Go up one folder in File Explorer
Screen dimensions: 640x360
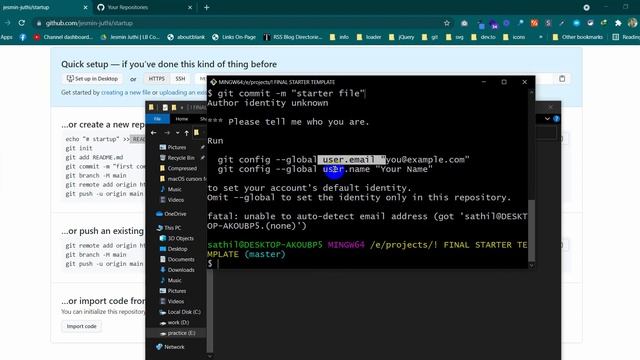[187, 133]
